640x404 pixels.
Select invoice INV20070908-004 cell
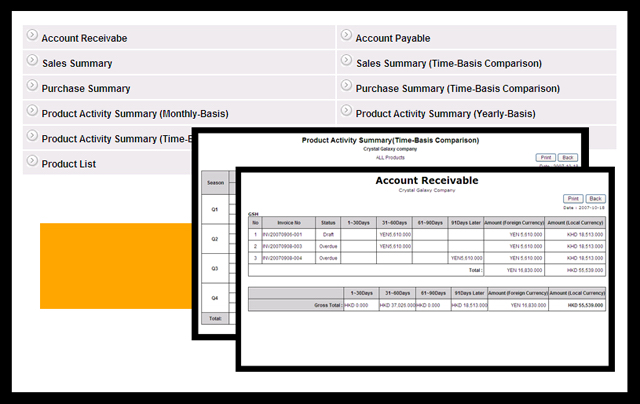pyautogui.click(x=289, y=258)
